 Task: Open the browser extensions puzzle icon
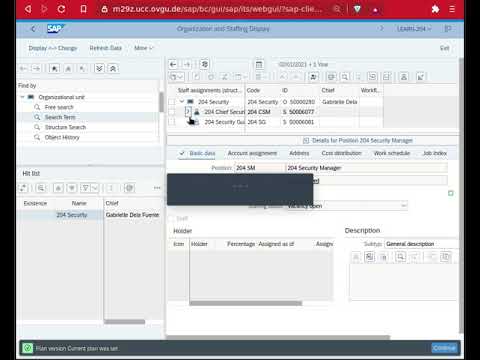[x=435, y=9]
